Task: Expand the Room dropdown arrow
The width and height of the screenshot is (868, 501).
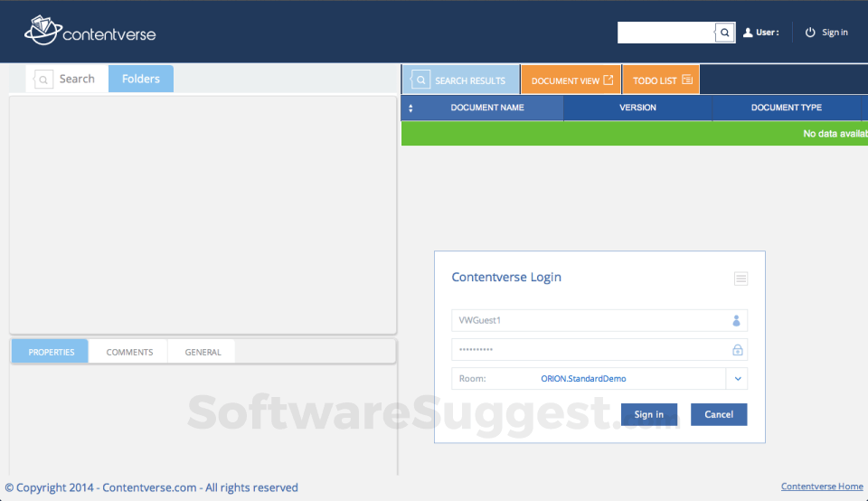Action: [738, 379]
